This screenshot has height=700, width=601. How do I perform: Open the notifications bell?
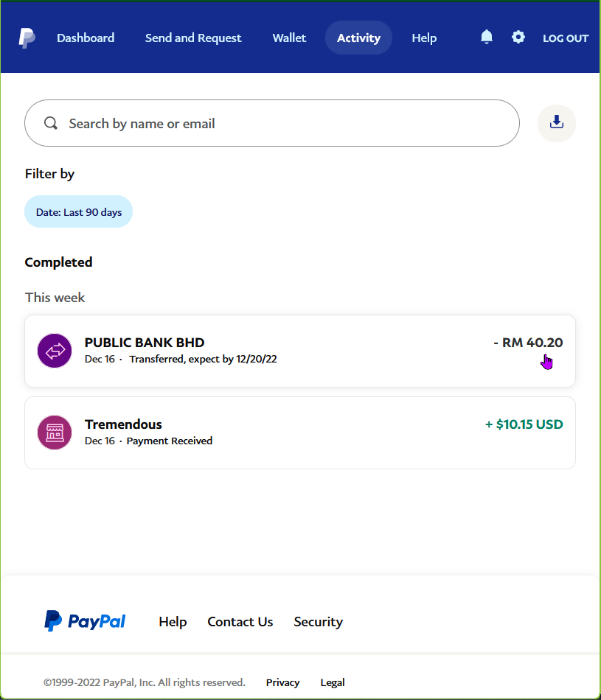[487, 37]
